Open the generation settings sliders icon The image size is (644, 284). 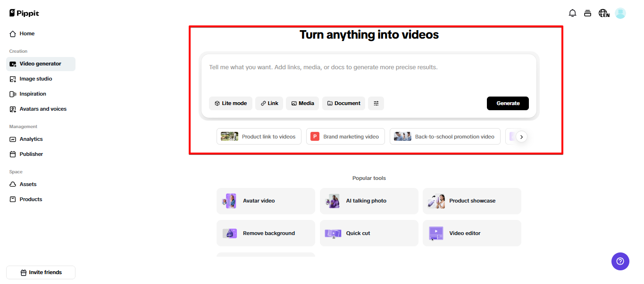pos(376,103)
